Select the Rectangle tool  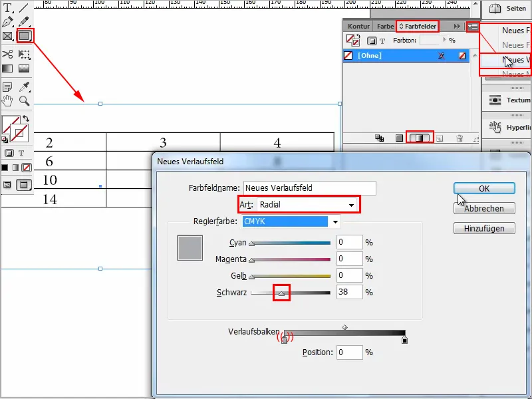click(25, 36)
